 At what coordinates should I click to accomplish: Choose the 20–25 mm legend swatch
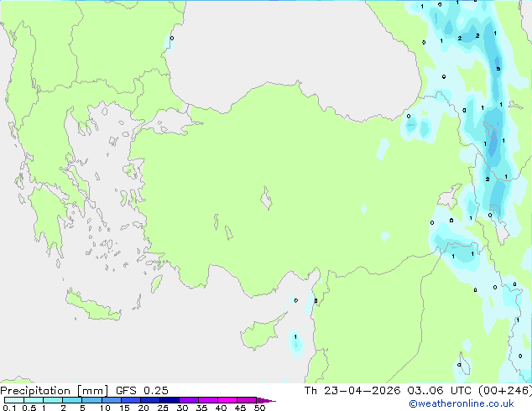(x=149, y=400)
